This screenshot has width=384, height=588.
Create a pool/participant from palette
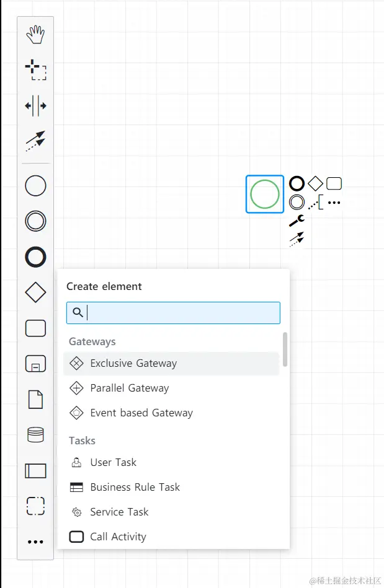[x=35, y=471]
